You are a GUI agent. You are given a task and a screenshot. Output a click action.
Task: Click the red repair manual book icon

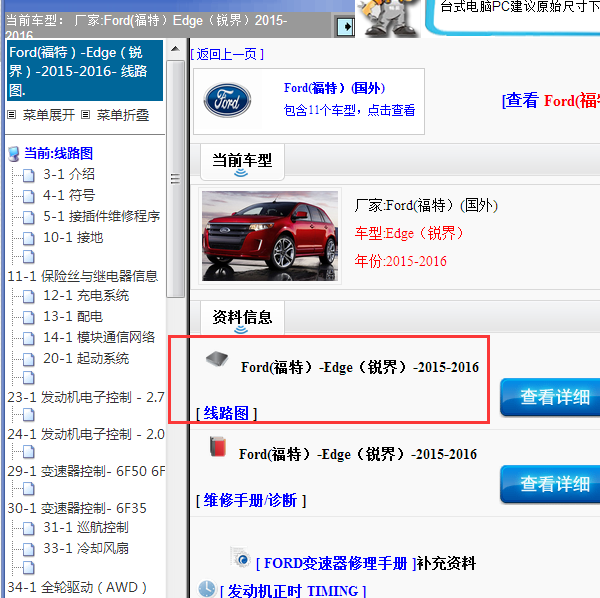tap(218, 446)
